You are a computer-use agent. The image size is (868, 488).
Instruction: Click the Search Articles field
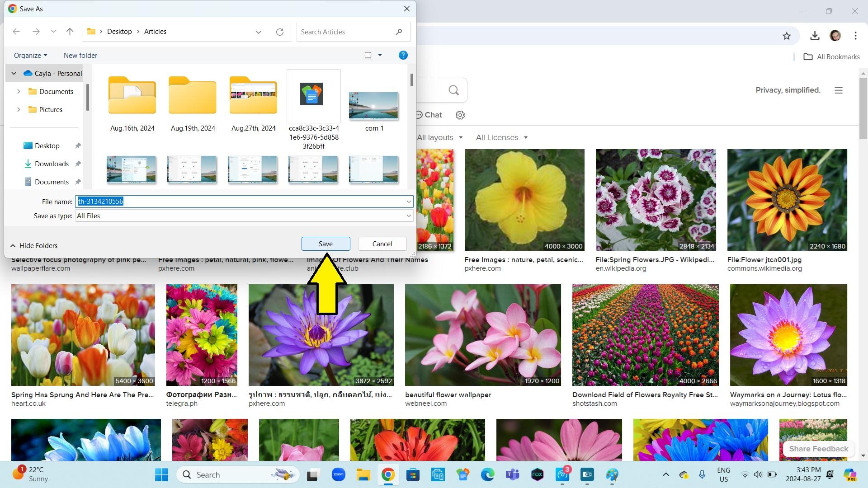tap(353, 32)
